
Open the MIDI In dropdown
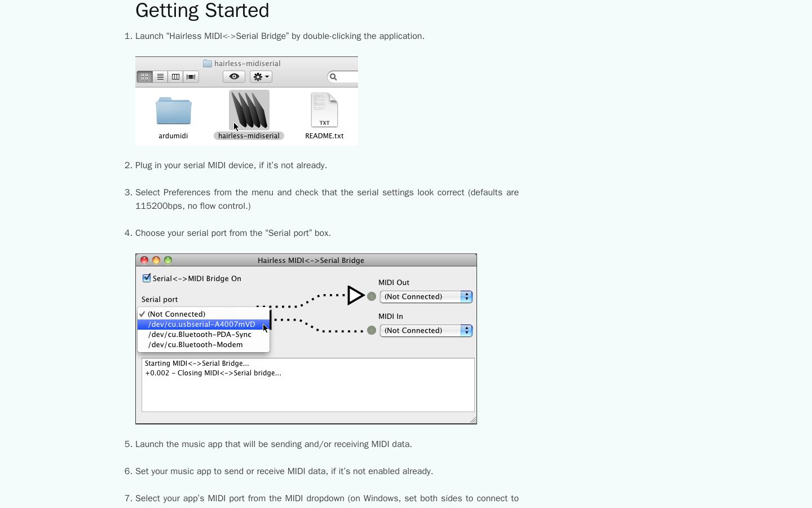(x=426, y=331)
